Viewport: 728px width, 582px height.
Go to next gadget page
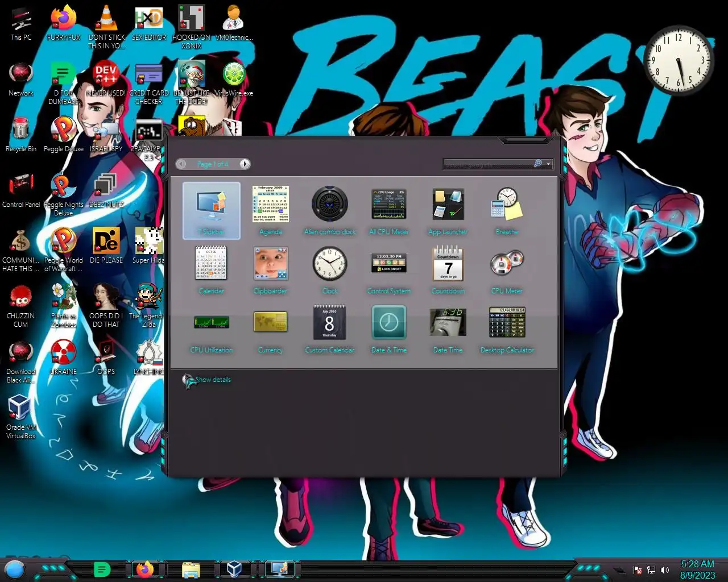pos(245,164)
